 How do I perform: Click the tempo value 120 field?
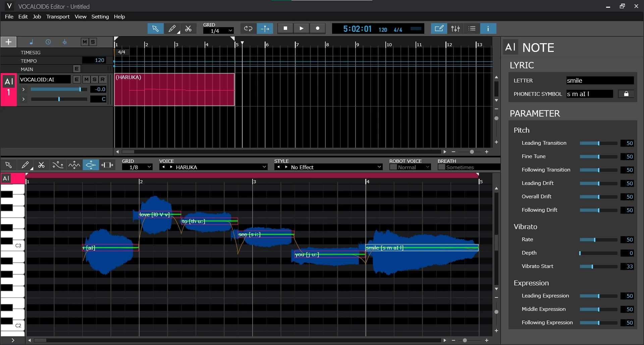point(94,60)
